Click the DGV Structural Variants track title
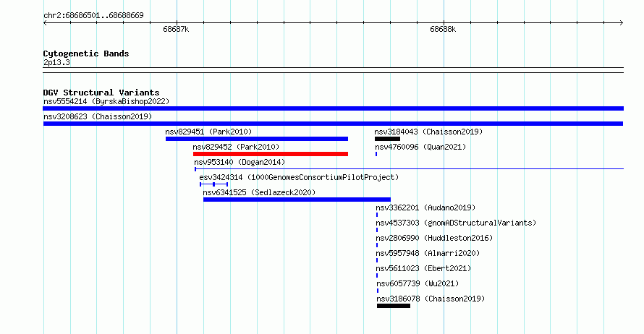 [101, 93]
